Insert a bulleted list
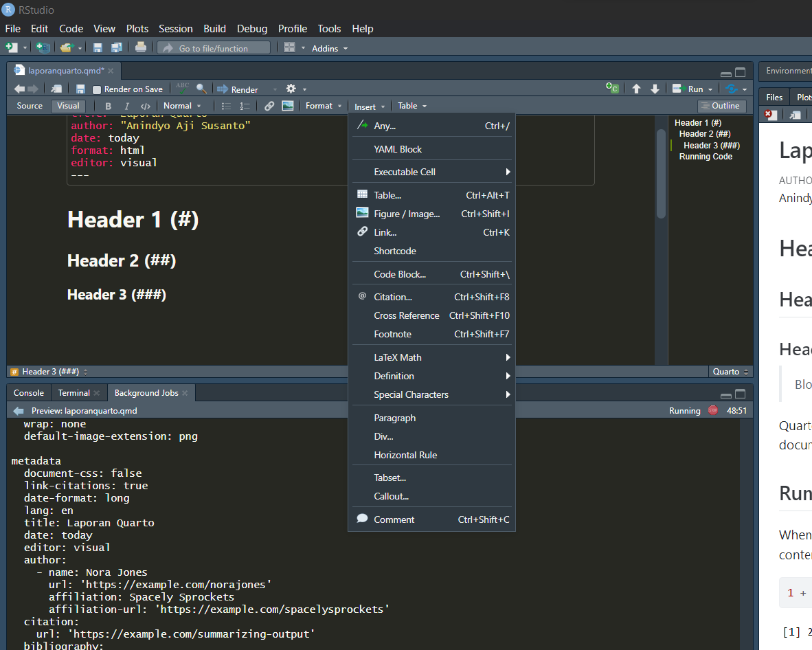The width and height of the screenshot is (812, 650). tap(226, 107)
